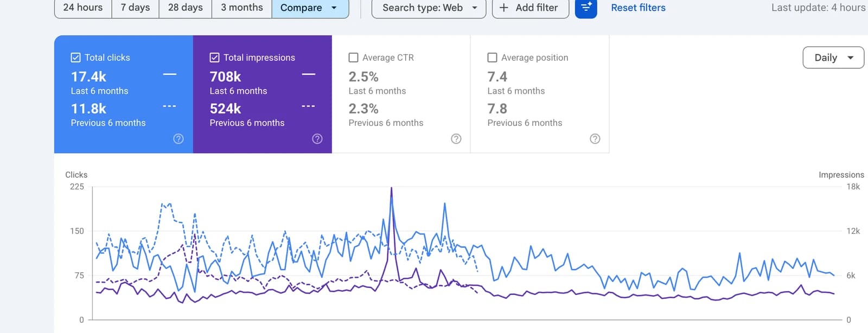The height and width of the screenshot is (333, 868).
Task: Enable the Average CTR checkbox
Action: tap(354, 57)
